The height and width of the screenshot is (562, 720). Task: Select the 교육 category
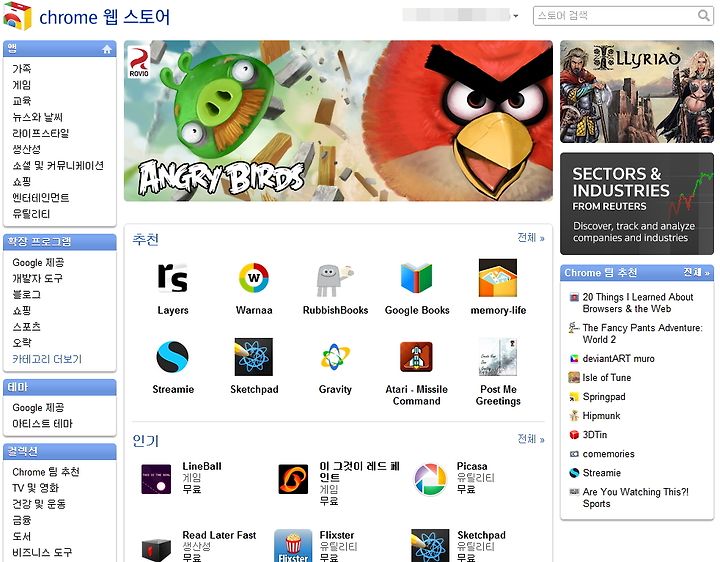click(x=22, y=101)
